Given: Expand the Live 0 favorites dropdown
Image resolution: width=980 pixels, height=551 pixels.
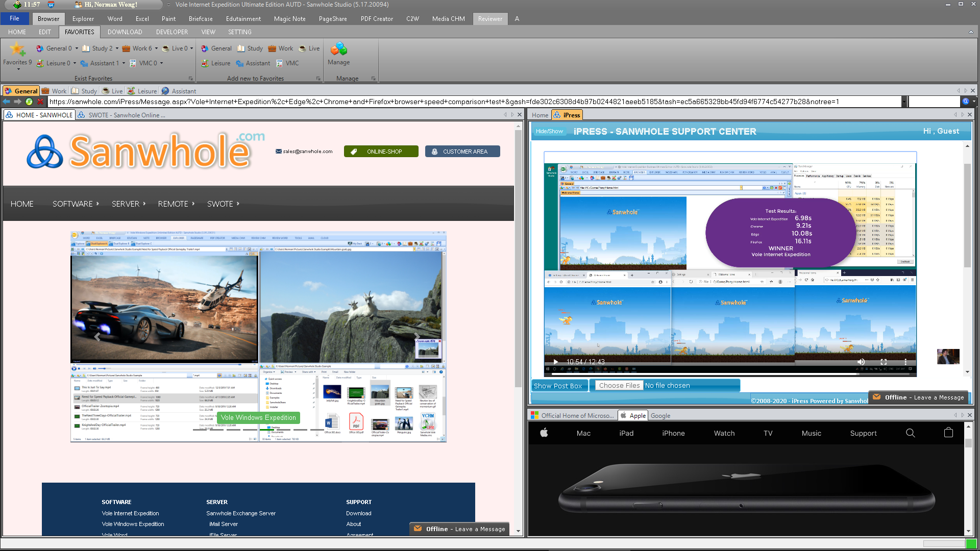Looking at the screenshot, I should [x=191, y=48].
